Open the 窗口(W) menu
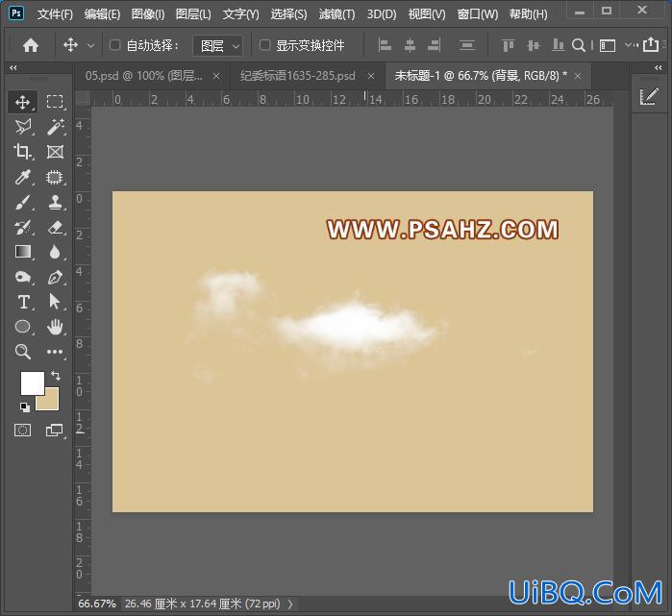Screen dimensions: 672x616 478,14
